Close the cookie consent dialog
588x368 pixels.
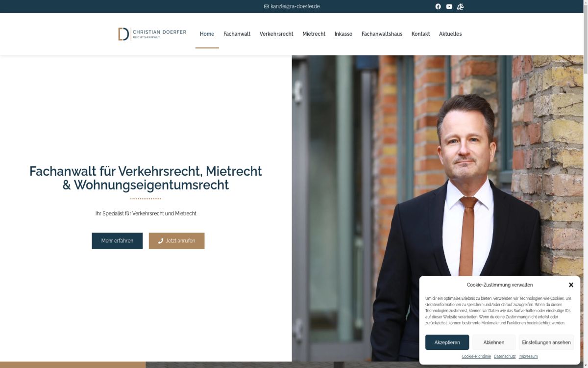click(x=571, y=285)
